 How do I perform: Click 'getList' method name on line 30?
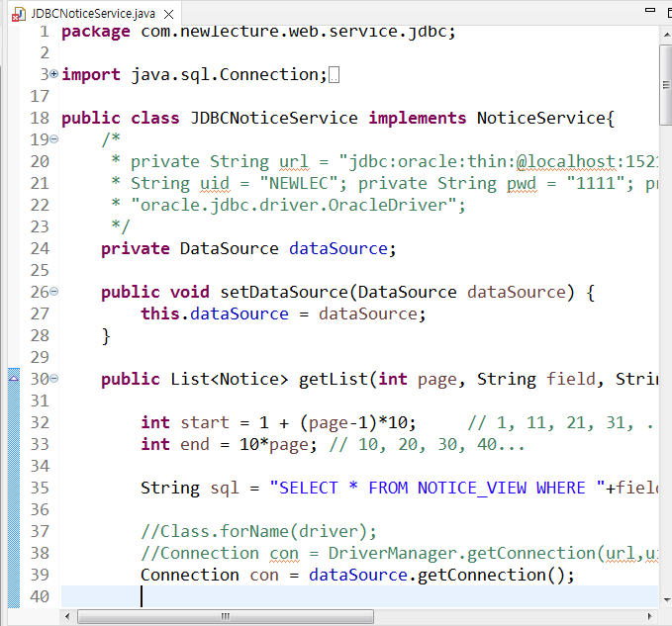(x=333, y=379)
